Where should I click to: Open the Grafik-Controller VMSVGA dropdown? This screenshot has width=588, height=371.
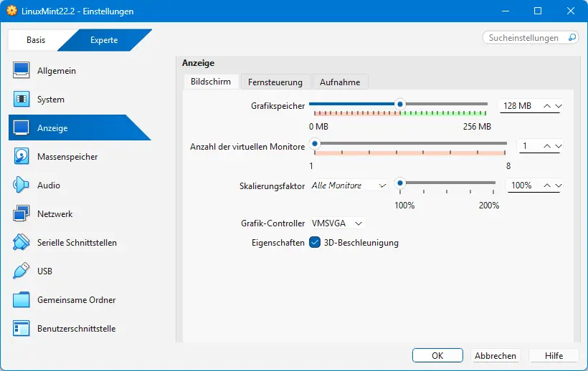[x=338, y=223]
